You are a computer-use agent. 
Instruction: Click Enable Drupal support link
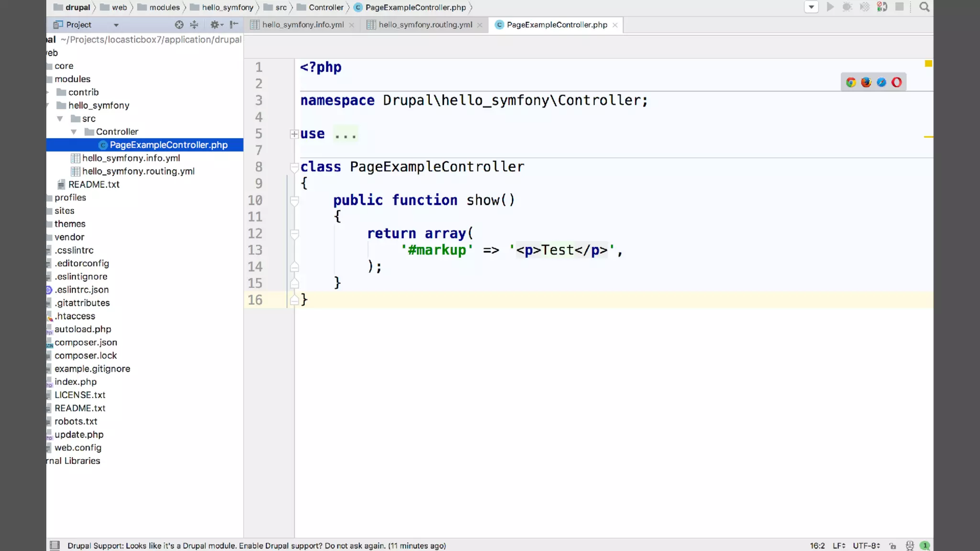click(x=280, y=546)
